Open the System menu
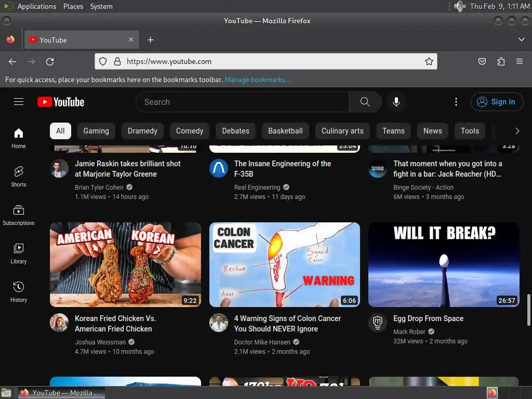Screen dimensions: 532x399 (x=101, y=6)
